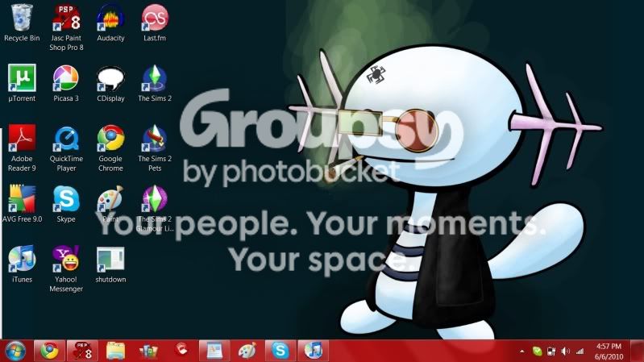
Task: Select the CDisplay speech-bubble shortcut
Action: (x=110, y=83)
